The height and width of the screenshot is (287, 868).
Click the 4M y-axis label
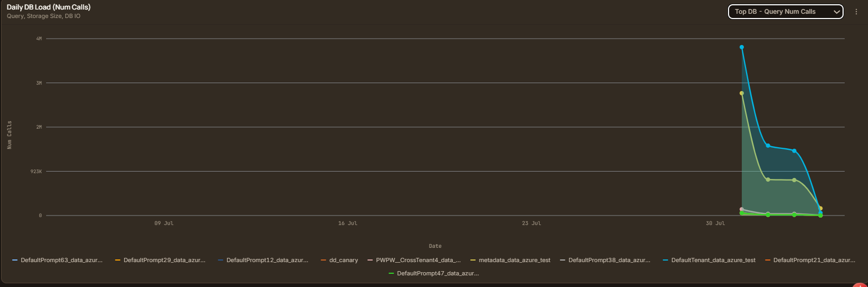tap(39, 39)
